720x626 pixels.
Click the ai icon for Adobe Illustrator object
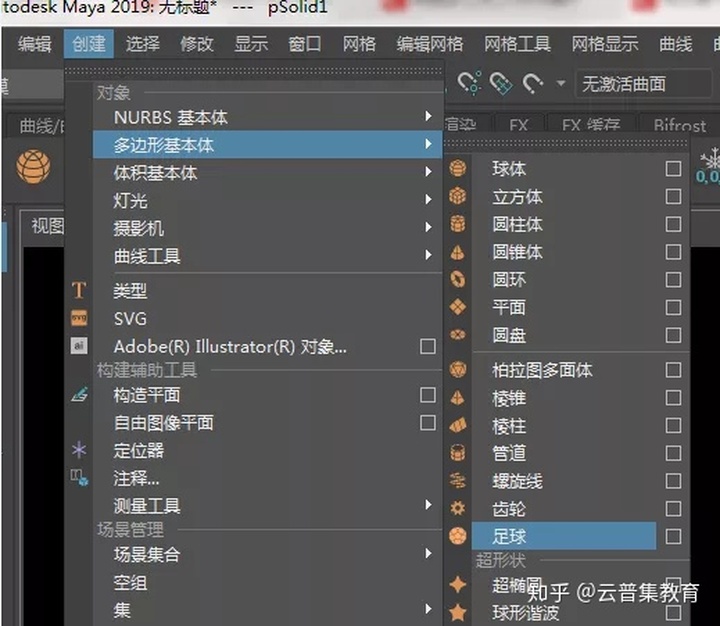click(79, 345)
